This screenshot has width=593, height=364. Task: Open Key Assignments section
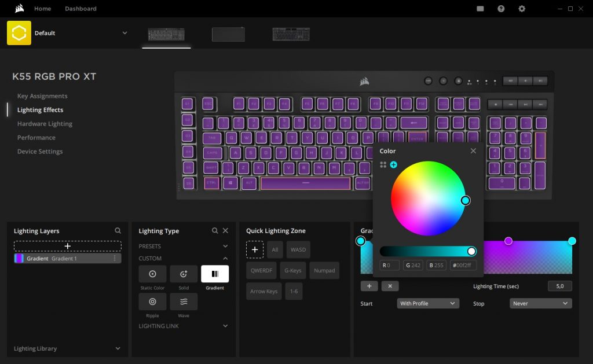coord(42,96)
